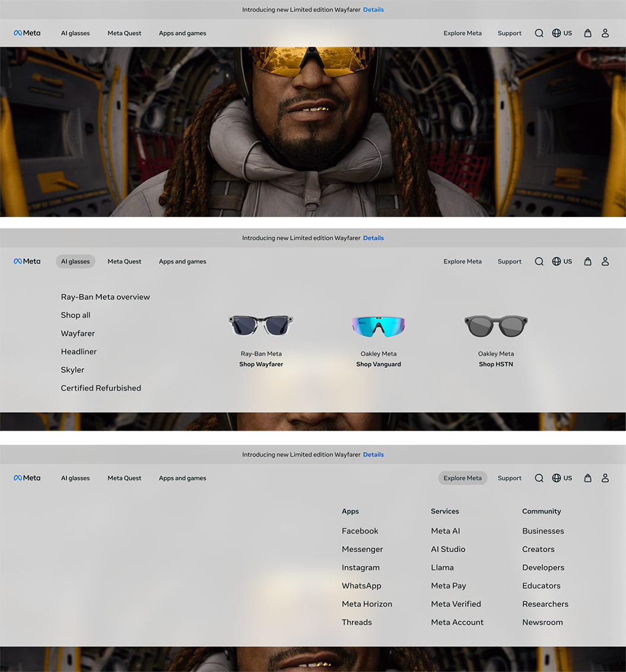The height and width of the screenshot is (672, 626).
Task: Click the Meta logo in the topmost header
Action: coord(27,33)
